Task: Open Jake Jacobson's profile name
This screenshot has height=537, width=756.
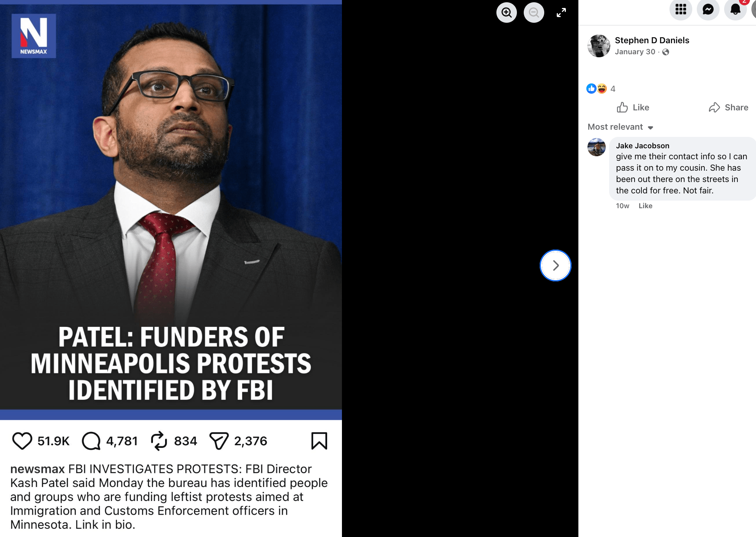Action: pos(642,146)
